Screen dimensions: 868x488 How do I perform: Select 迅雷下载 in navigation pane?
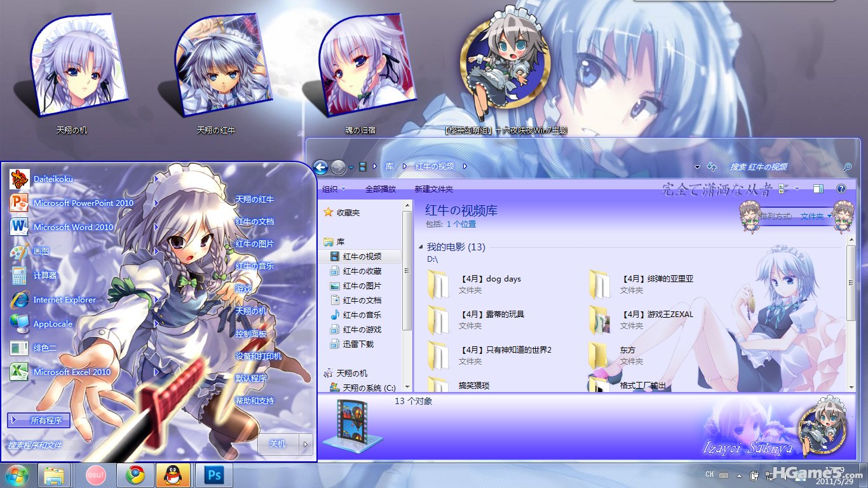pyautogui.click(x=358, y=344)
